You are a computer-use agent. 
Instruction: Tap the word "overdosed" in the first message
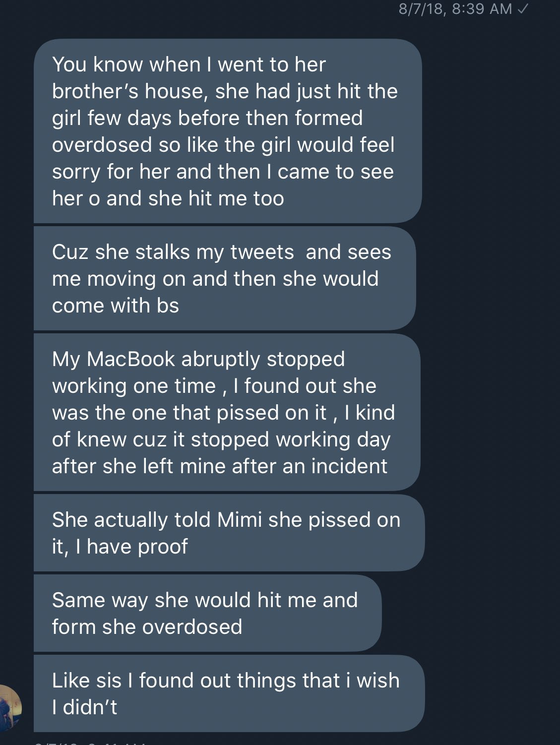pos(102,145)
